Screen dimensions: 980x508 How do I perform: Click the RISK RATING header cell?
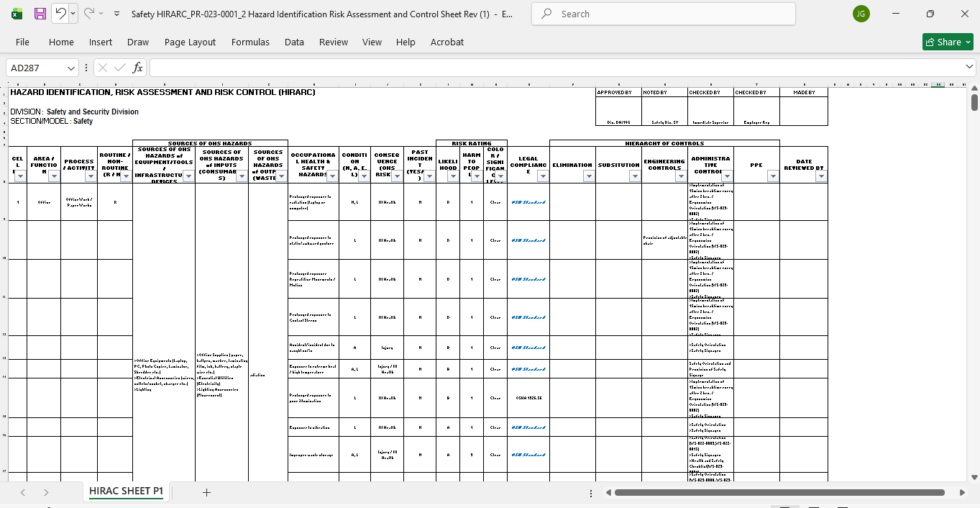click(472, 143)
